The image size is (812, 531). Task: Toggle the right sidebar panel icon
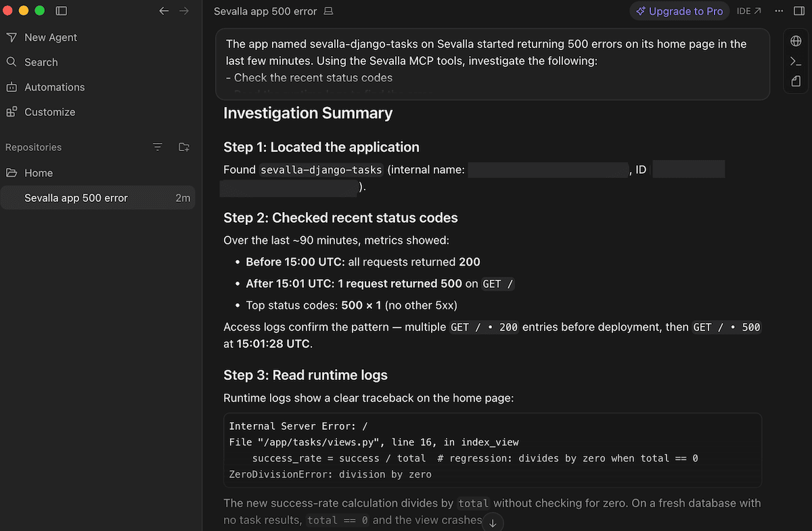(x=800, y=11)
